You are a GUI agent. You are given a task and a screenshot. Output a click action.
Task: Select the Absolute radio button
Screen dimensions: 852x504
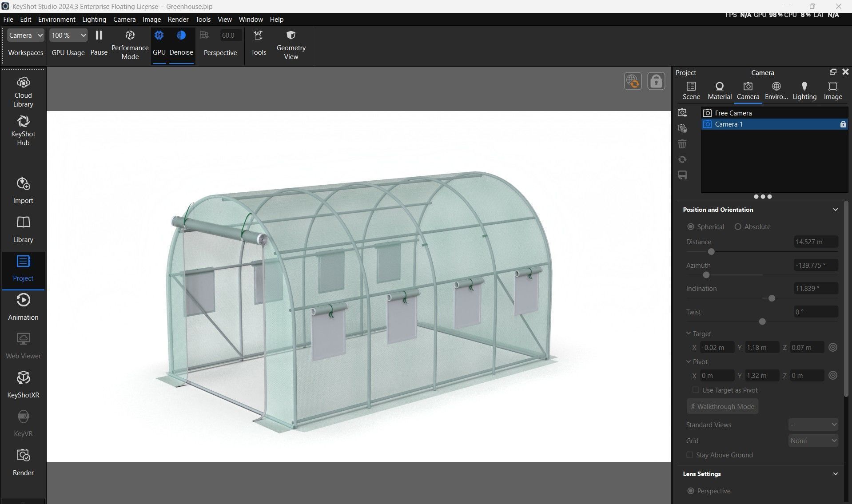738,226
